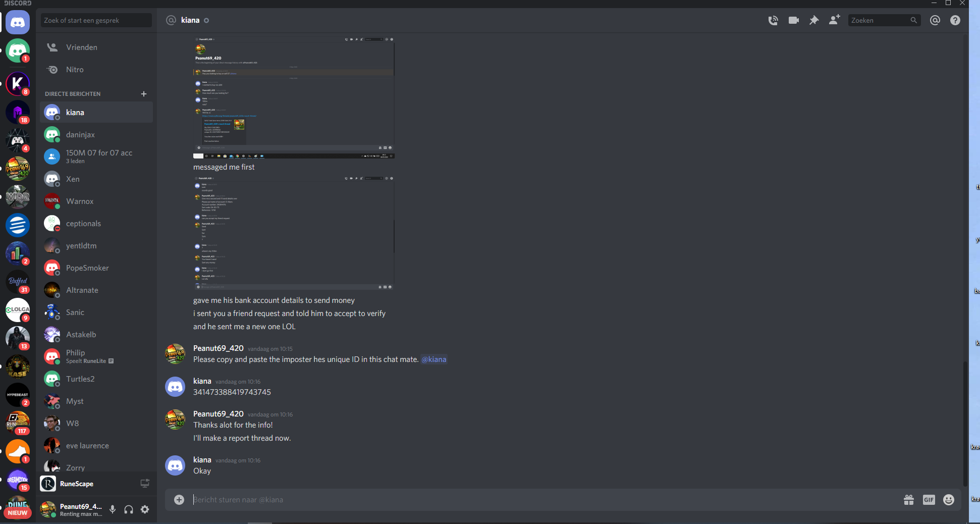Create a new direct message with plus

(144, 94)
